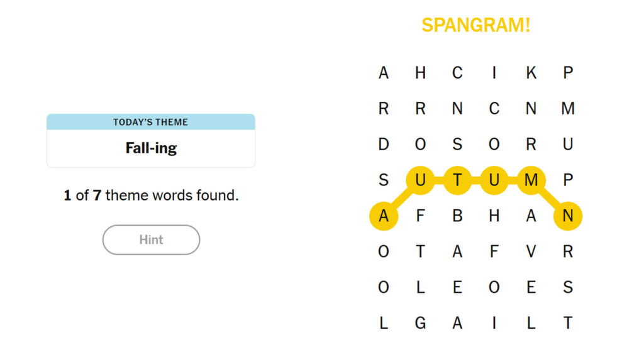The image size is (644, 362).
Task: Click the highlighted letter M in AUTUMN
Action: [531, 180]
